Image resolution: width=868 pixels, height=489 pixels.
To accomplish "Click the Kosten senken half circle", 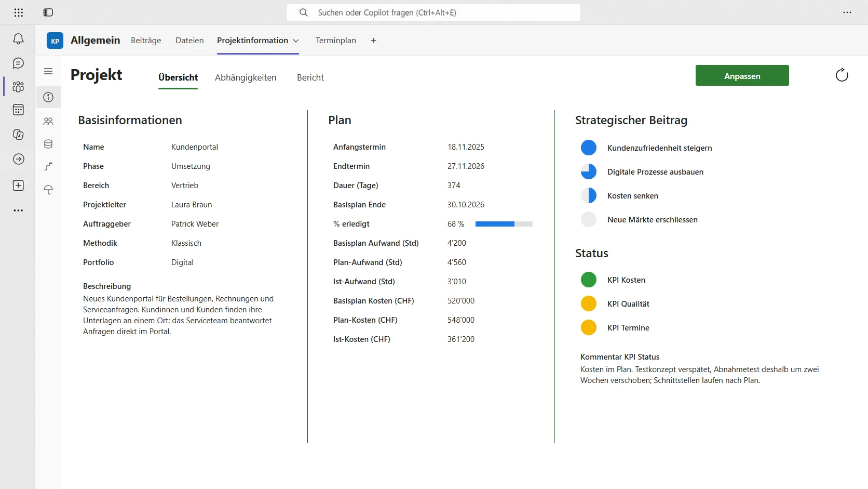I will (589, 195).
